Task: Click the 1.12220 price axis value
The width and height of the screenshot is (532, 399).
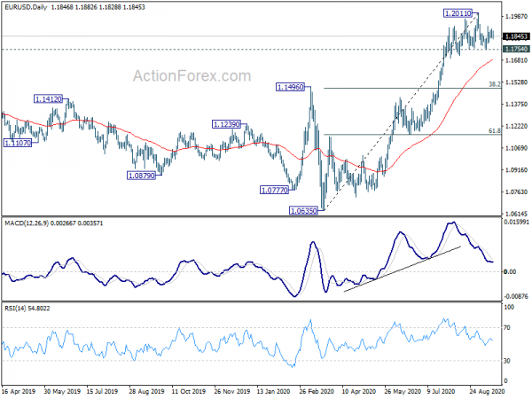Action: click(x=516, y=126)
